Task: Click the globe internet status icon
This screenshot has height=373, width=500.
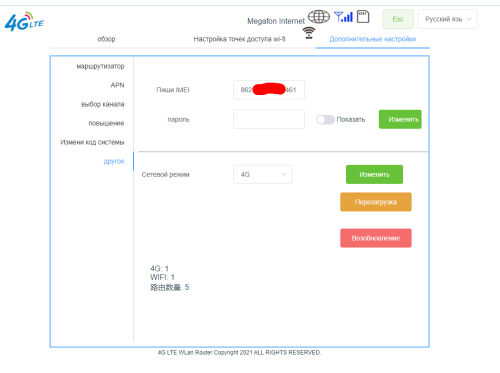Action: [x=319, y=17]
